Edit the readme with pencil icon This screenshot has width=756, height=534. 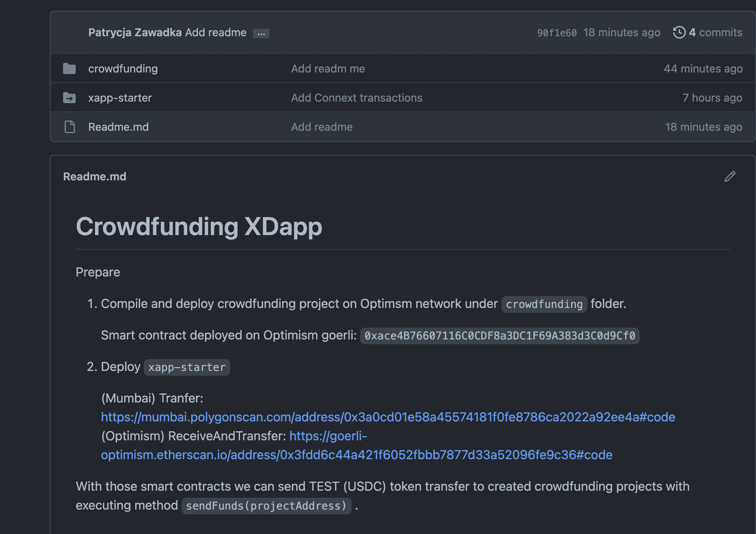(x=730, y=176)
